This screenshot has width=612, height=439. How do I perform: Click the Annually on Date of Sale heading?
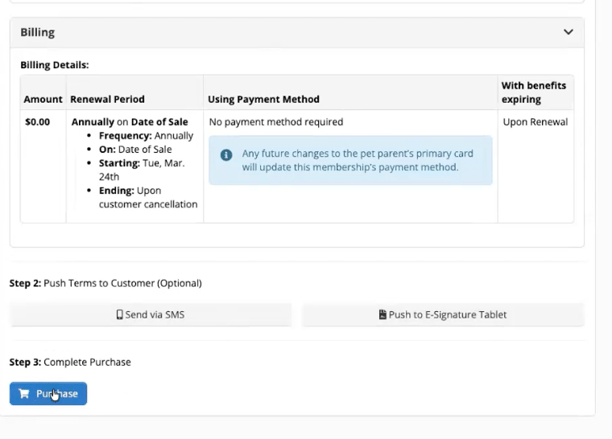[x=130, y=122]
